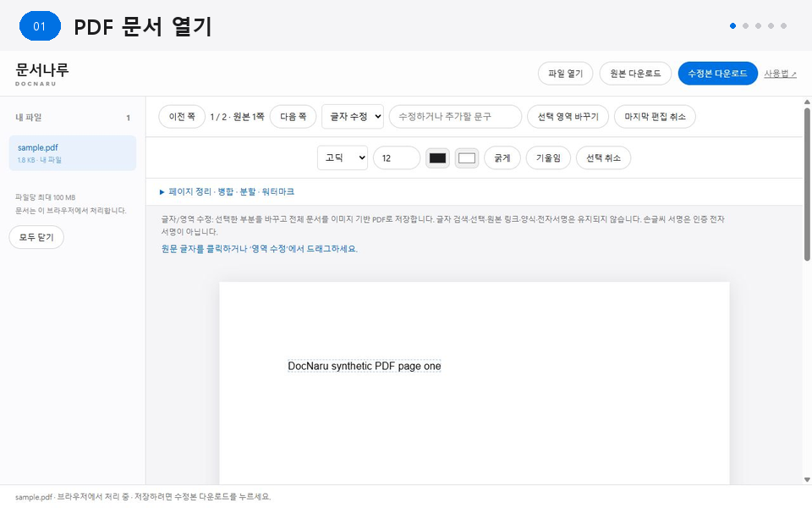Open the 고딕 font dropdown
The height and width of the screenshot is (508, 812).
[343, 158]
